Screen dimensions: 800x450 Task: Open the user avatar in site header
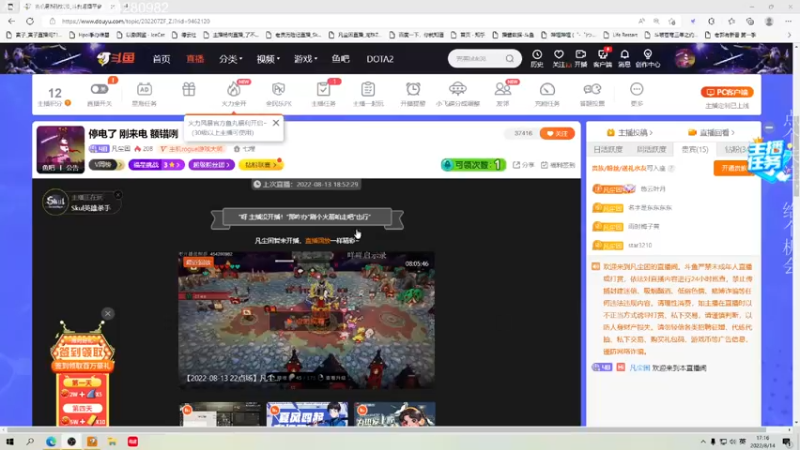click(684, 59)
